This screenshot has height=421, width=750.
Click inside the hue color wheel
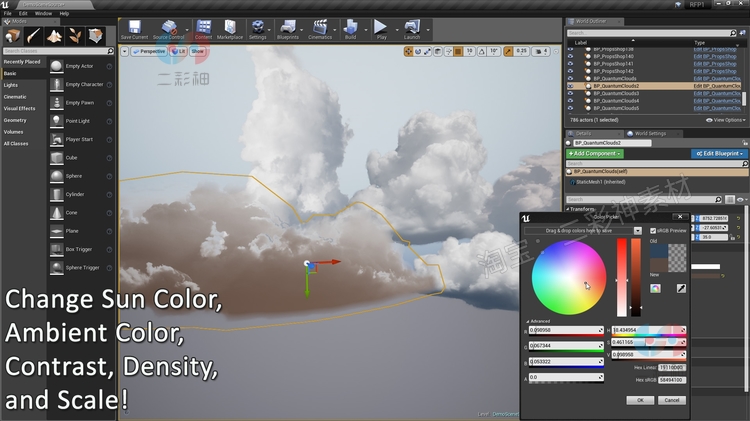(x=569, y=277)
